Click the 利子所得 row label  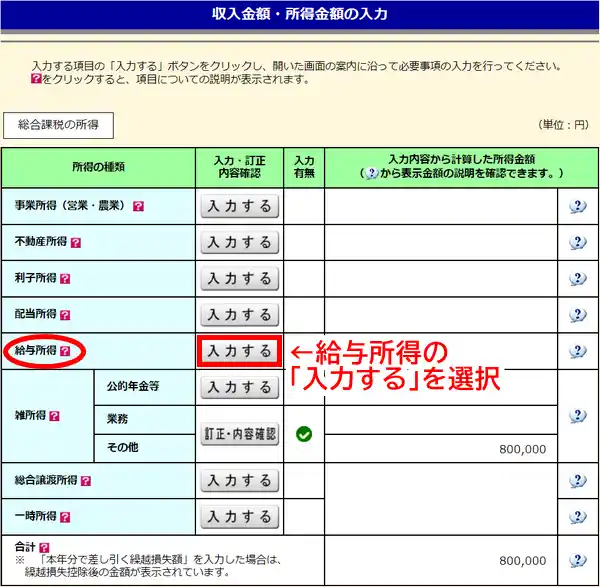[36, 278]
